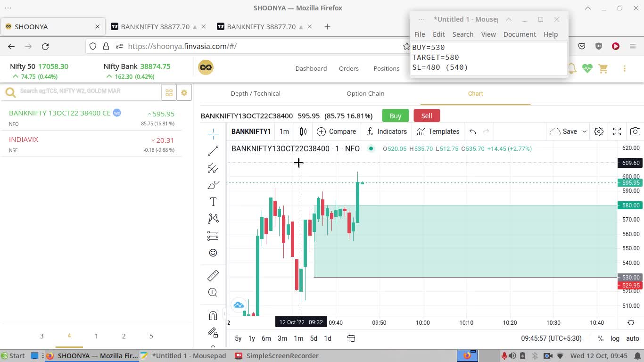The height and width of the screenshot is (362, 644).
Task: Open the Templates dropdown
Action: point(438,132)
